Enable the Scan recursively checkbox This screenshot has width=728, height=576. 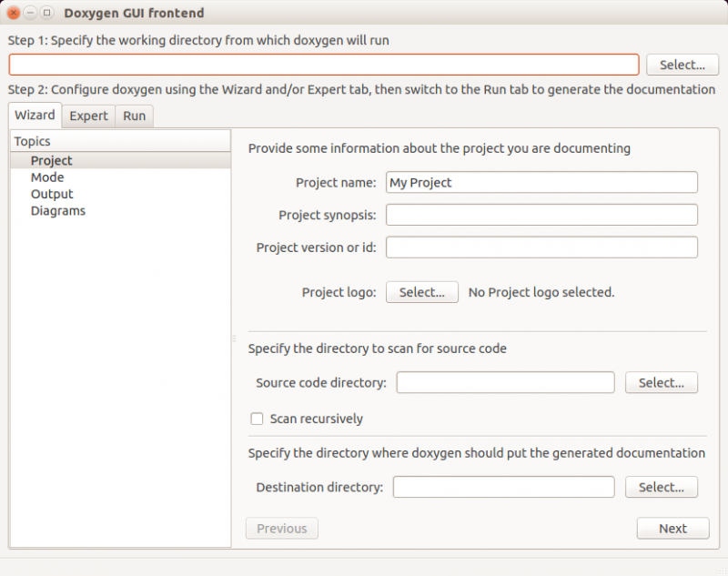click(256, 419)
